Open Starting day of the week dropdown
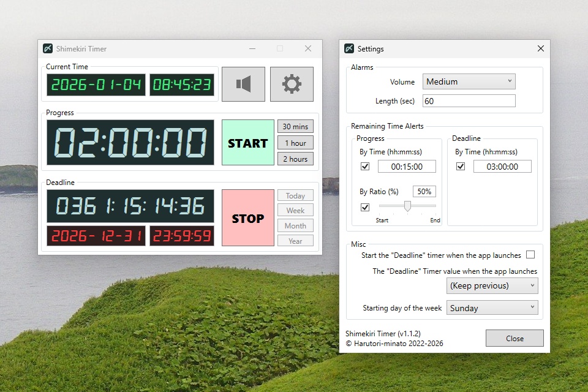Viewport: 588px width, 392px height. [492, 308]
